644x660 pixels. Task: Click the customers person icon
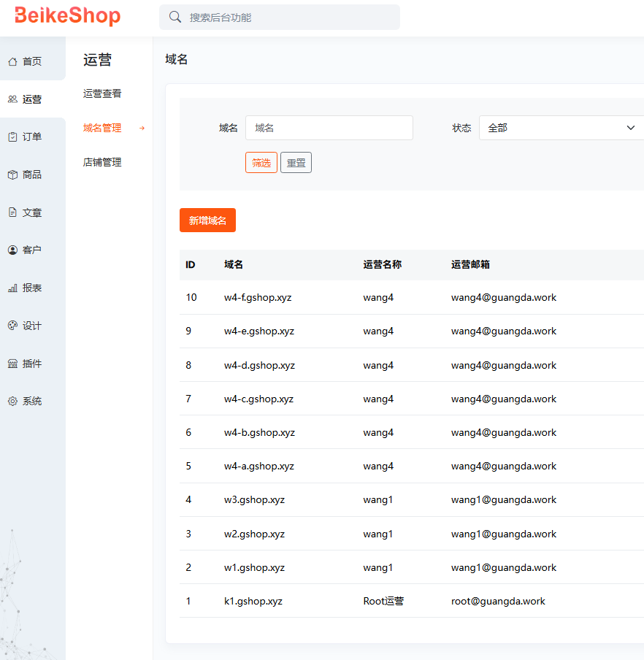click(x=12, y=250)
